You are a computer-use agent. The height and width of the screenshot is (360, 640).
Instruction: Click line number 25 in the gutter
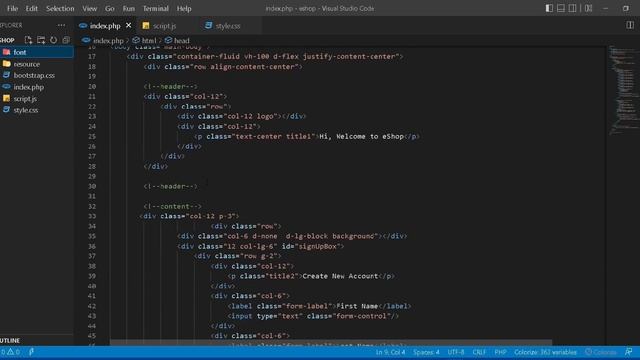pyautogui.click(x=92, y=136)
